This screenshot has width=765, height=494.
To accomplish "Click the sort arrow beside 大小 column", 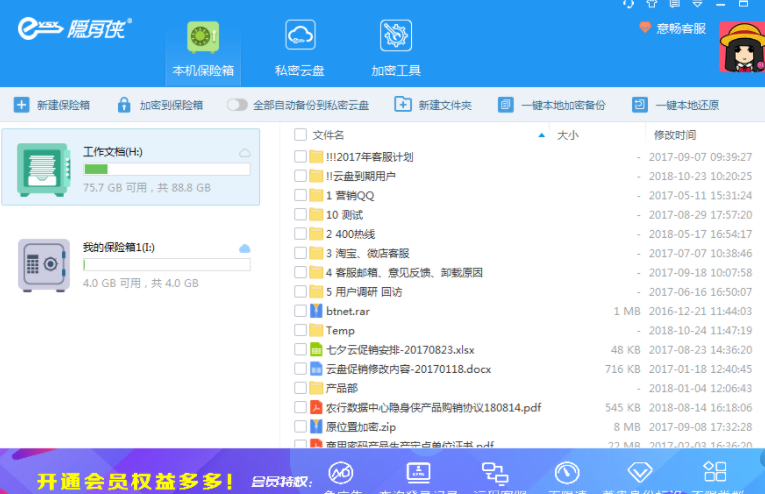I will 542,135.
